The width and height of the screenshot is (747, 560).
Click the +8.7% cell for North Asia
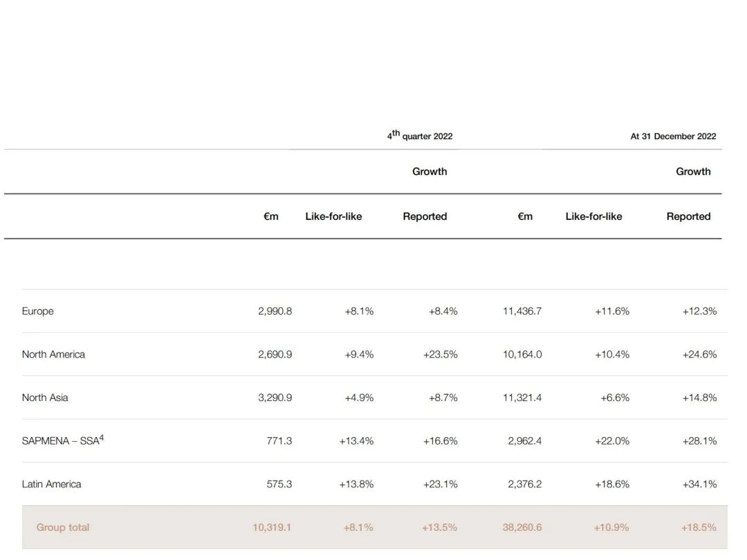[443, 398]
